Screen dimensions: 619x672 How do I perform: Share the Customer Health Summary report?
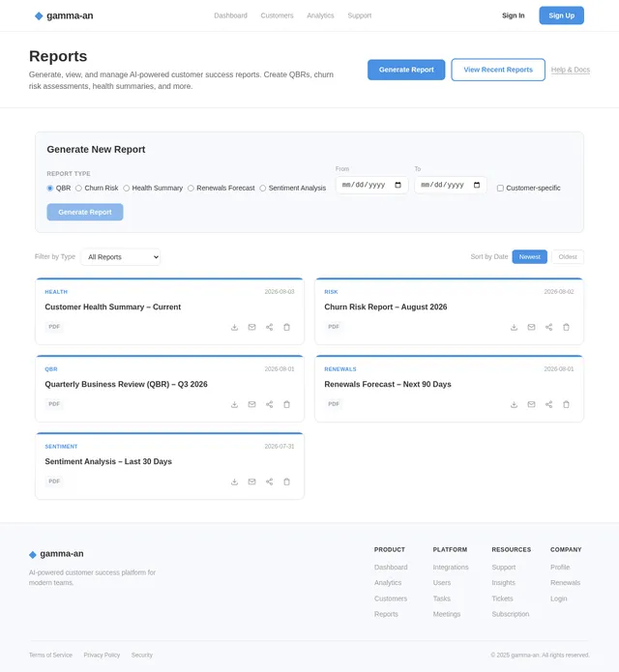point(269,328)
